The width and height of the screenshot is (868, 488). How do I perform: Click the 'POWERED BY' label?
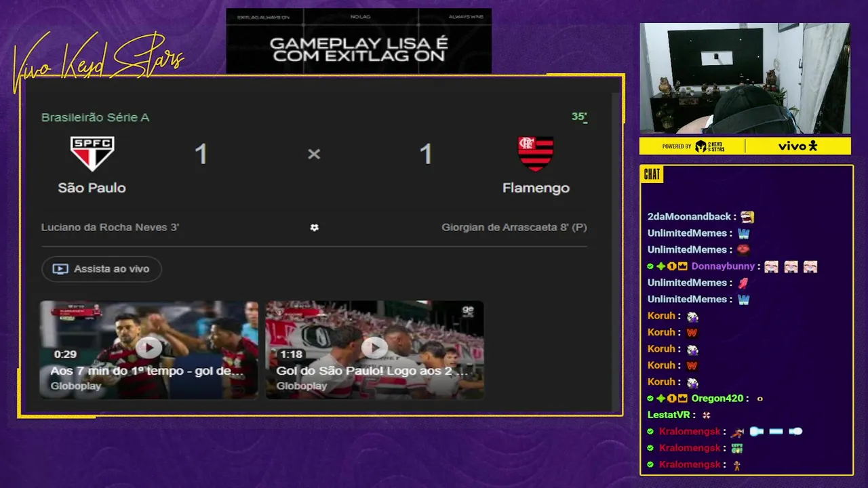[677, 146]
